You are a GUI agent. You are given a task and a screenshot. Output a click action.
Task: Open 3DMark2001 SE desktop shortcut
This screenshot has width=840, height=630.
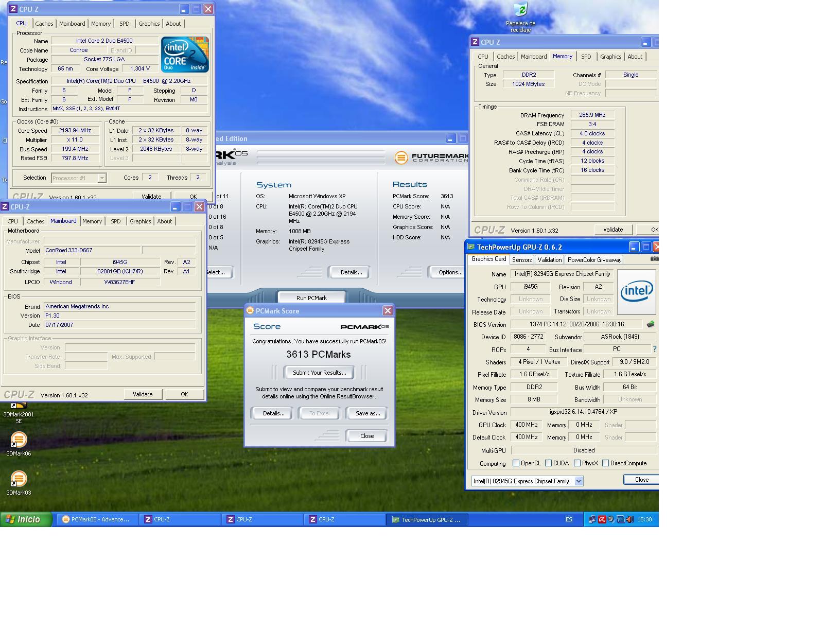coord(19,413)
